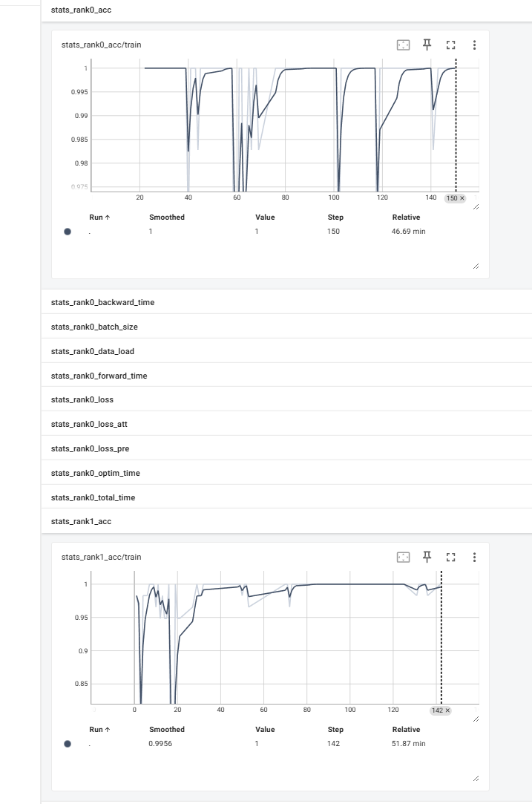The image size is (532, 804).
Task: Remove the step 150 marker on the rank0 chart
Action: click(462, 199)
